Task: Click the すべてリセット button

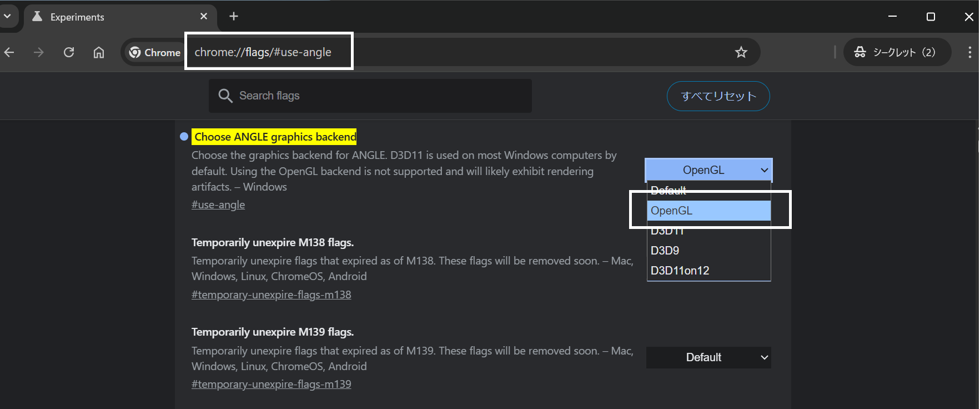Action: [x=718, y=96]
